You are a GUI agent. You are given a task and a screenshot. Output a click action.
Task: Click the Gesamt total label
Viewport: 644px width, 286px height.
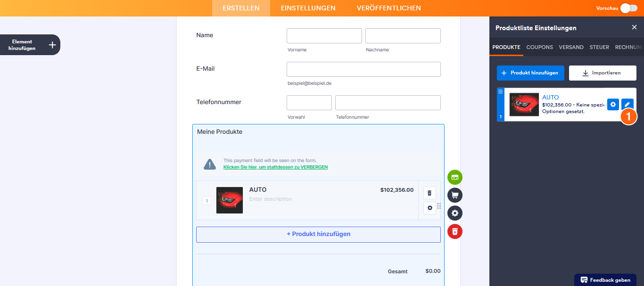(x=398, y=271)
